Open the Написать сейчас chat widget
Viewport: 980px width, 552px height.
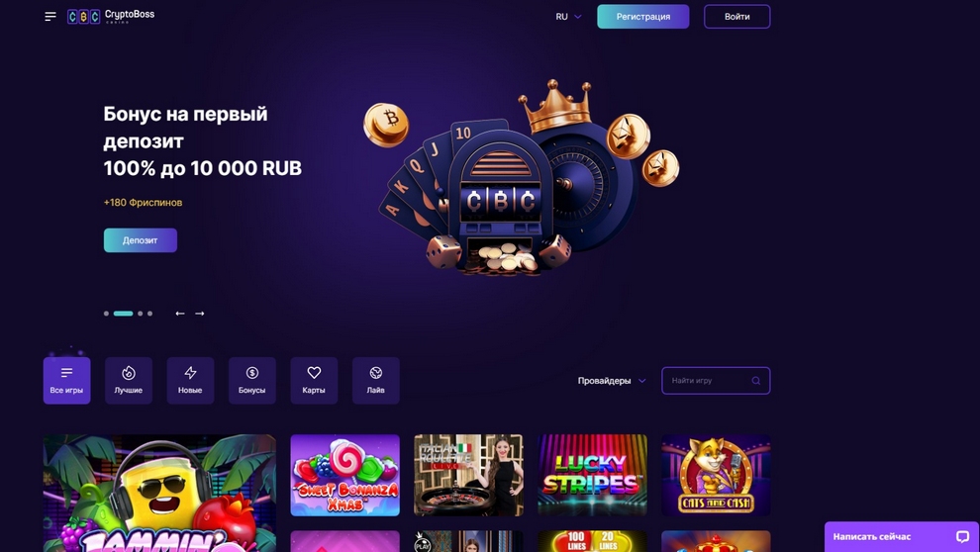click(x=902, y=537)
